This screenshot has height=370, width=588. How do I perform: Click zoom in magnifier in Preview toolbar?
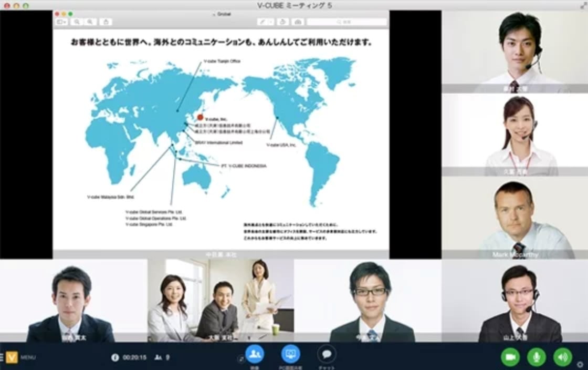click(90, 22)
